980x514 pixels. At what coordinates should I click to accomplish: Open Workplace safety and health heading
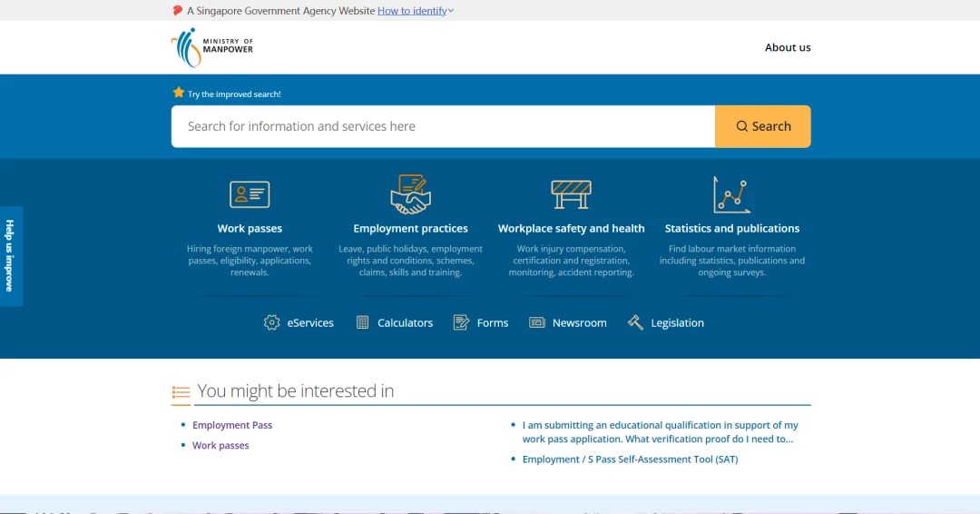[572, 228]
